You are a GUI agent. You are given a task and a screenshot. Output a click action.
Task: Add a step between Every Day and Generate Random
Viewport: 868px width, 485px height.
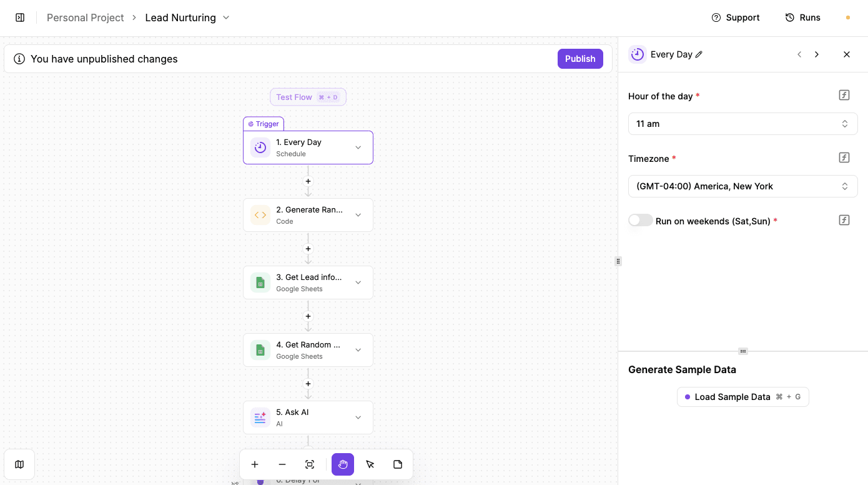308,181
